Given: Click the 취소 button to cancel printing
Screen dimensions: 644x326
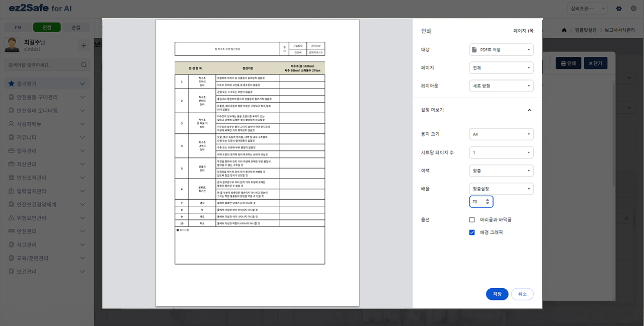Looking at the screenshot, I should 522,294.
